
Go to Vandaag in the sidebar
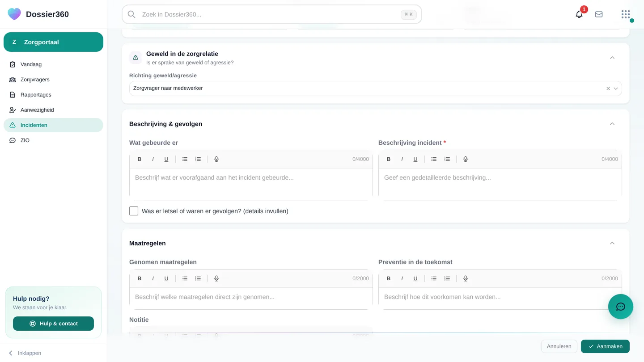pos(53,64)
